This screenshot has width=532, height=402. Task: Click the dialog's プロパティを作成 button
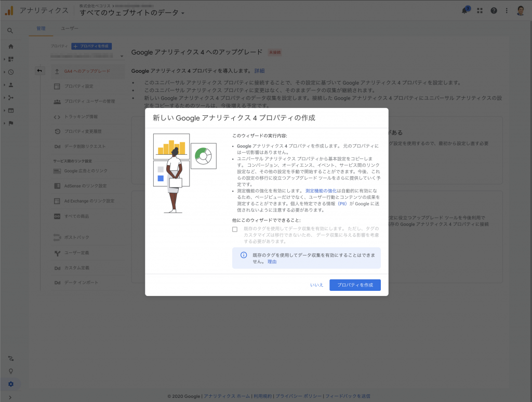(x=355, y=285)
